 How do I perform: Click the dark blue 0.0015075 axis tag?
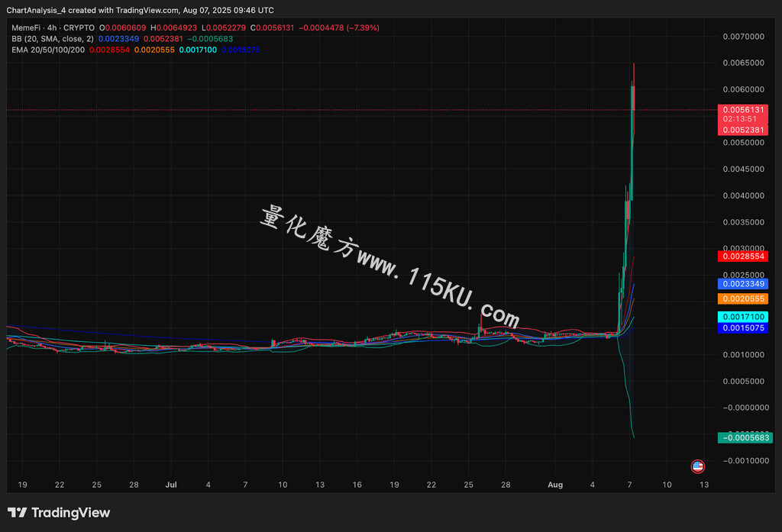pos(743,327)
